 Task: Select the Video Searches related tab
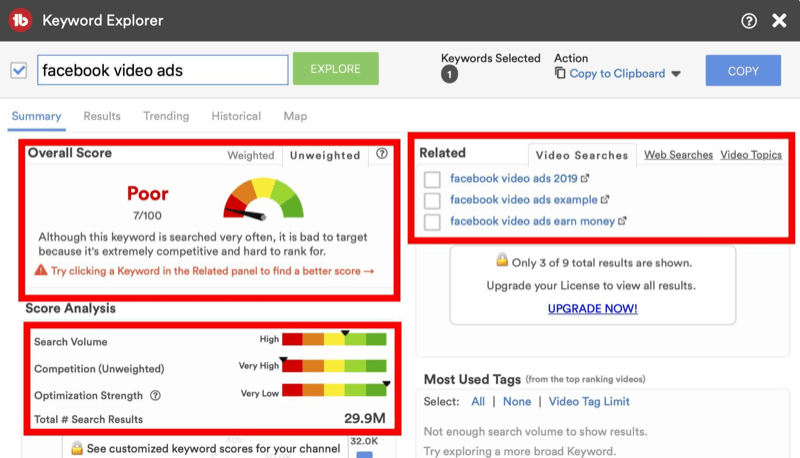[x=582, y=155]
